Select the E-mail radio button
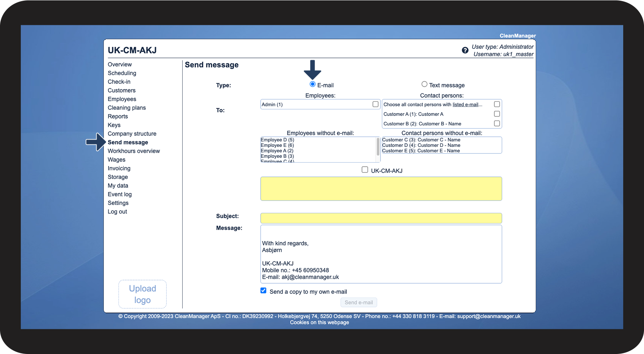This screenshot has height=354, width=644. tap(312, 84)
